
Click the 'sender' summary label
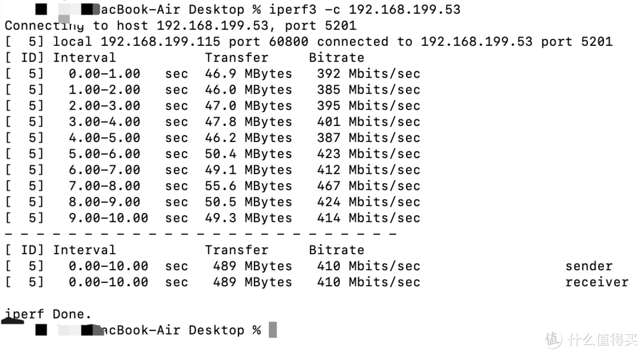[589, 266]
